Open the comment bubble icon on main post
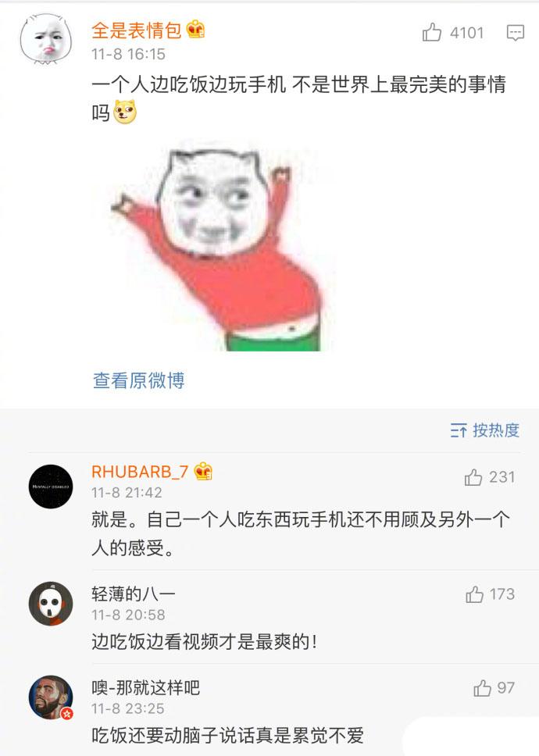 pyautogui.click(x=515, y=33)
